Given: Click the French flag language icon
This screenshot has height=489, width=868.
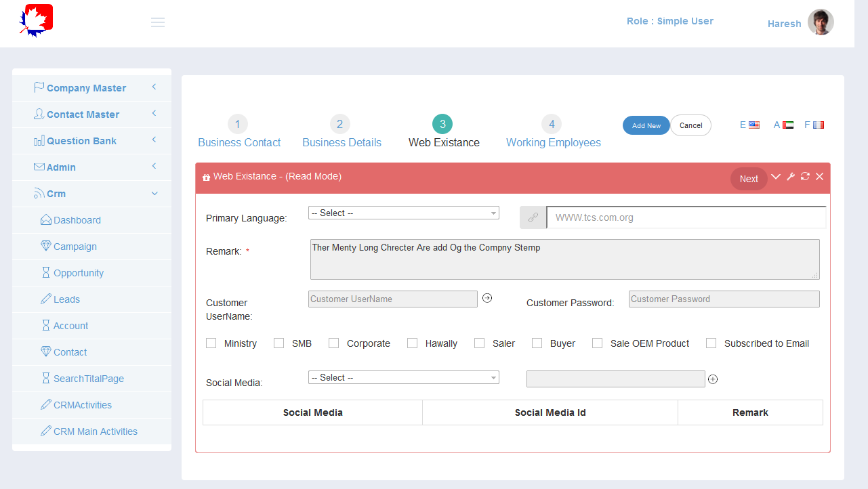Looking at the screenshot, I should coord(819,124).
